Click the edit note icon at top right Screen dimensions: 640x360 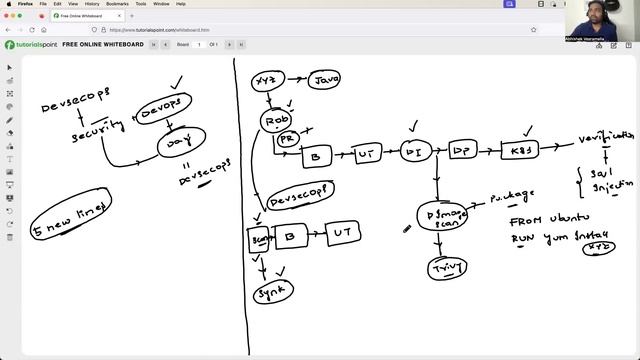tap(613, 45)
